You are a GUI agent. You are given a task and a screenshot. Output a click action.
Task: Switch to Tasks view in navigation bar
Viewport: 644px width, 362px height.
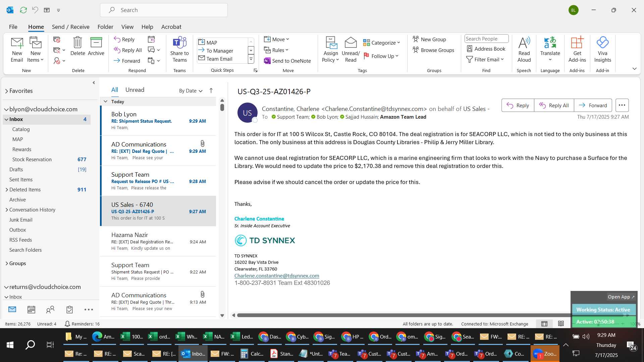tap(69, 309)
